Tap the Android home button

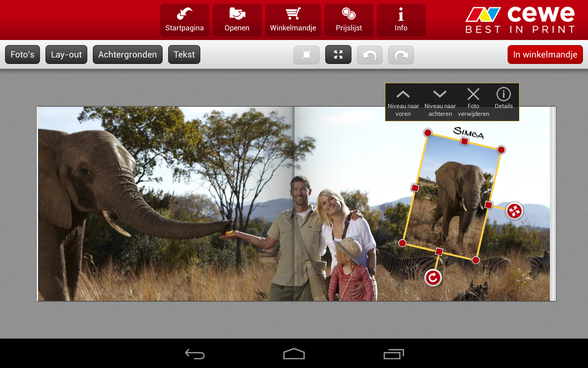click(x=294, y=353)
